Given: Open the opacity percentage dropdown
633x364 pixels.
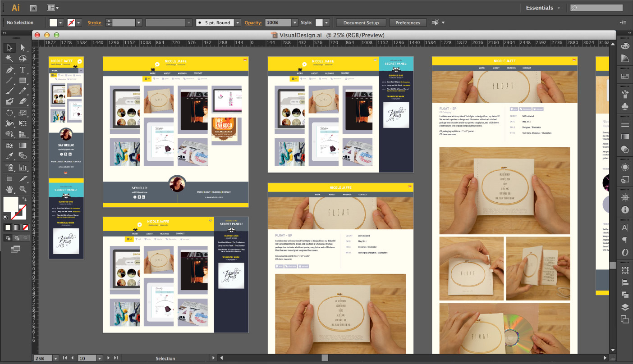Looking at the screenshot, I should 295,23.
